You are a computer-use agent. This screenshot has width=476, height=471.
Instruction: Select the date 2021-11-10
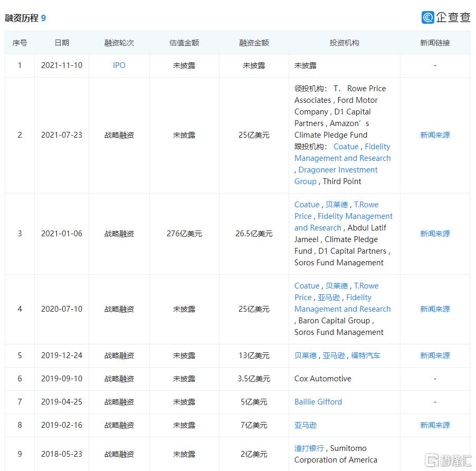pyautogui.click(x=62, y=65)
